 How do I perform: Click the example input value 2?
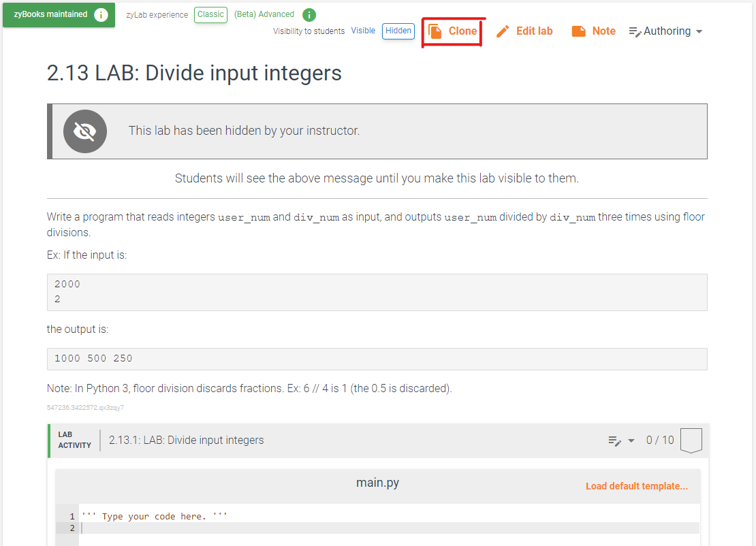pos(57,300)
